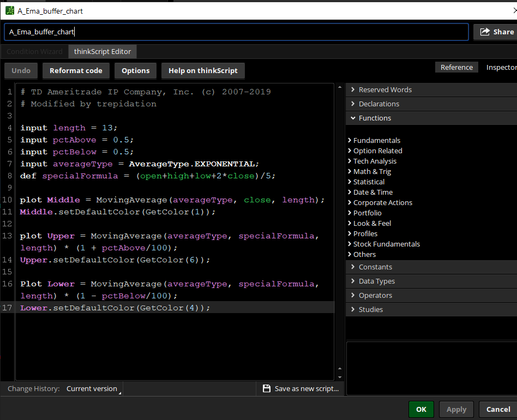
Task: Click the Reformat code button
Action: pos(76,70)
